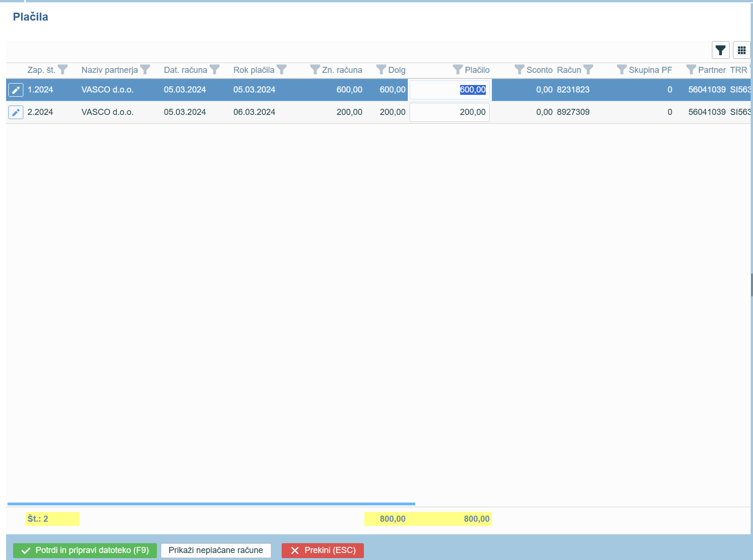753x560 pixels.
Task: Sort by Račun column header
Action: (569, 70)
